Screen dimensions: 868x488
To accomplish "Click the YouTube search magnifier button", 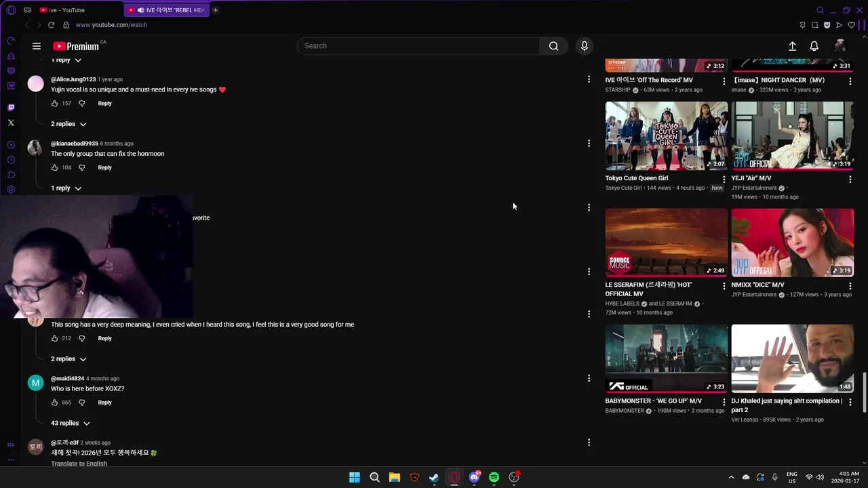I will (x=553, y=46).
